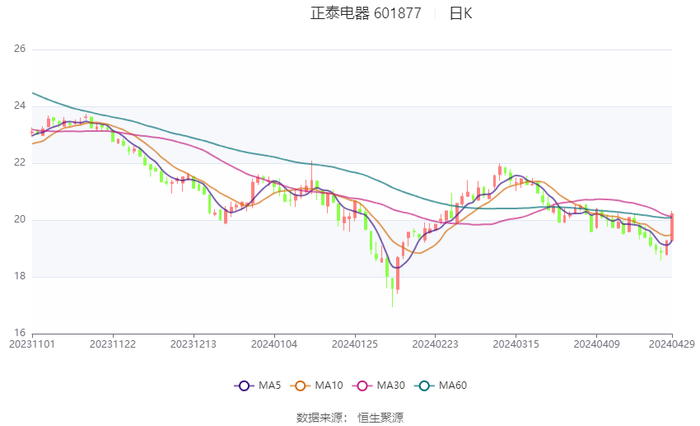Click the 22 price axis label
Viewport: 700px width, 426px height.
[x=19, y=163]
